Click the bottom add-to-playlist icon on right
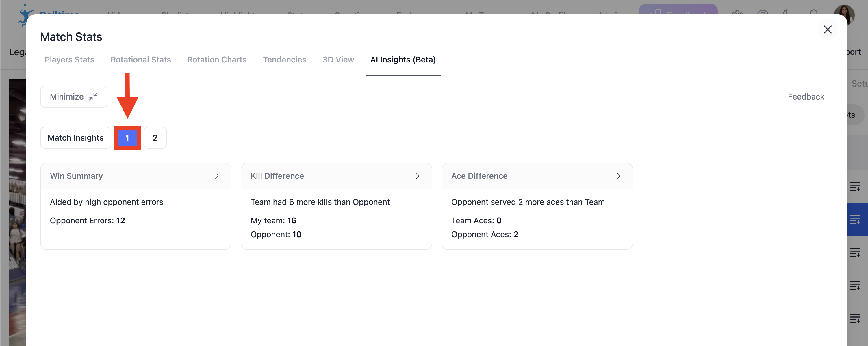The width and height of the screenshot is (868, 346). [855, 318]
